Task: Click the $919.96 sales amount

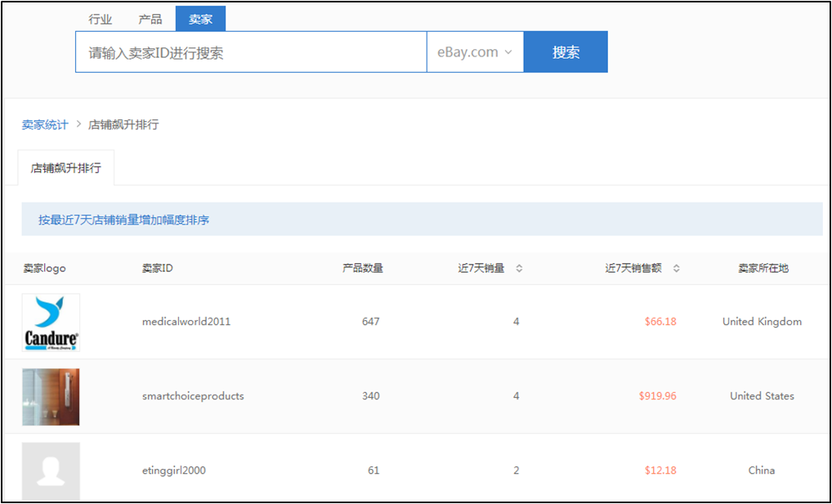Action: click(657, 396)
